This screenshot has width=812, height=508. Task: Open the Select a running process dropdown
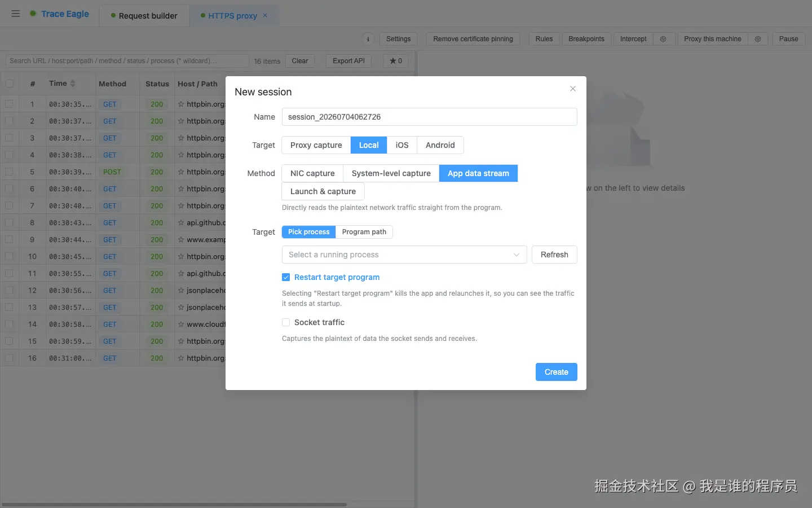tap(404, 255)
